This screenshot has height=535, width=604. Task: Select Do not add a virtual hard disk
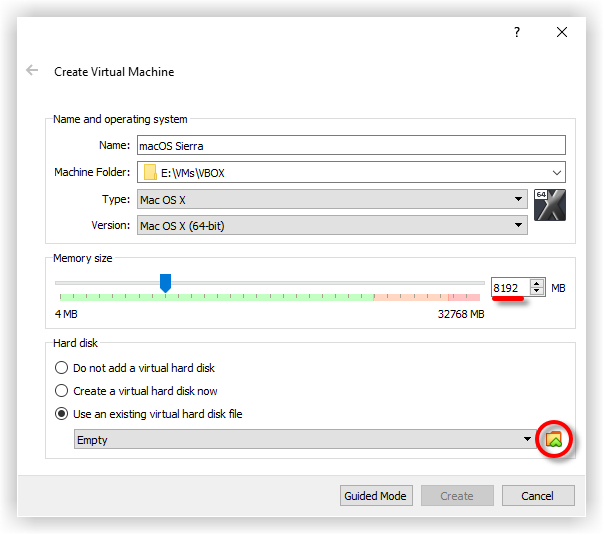[63, 368]
